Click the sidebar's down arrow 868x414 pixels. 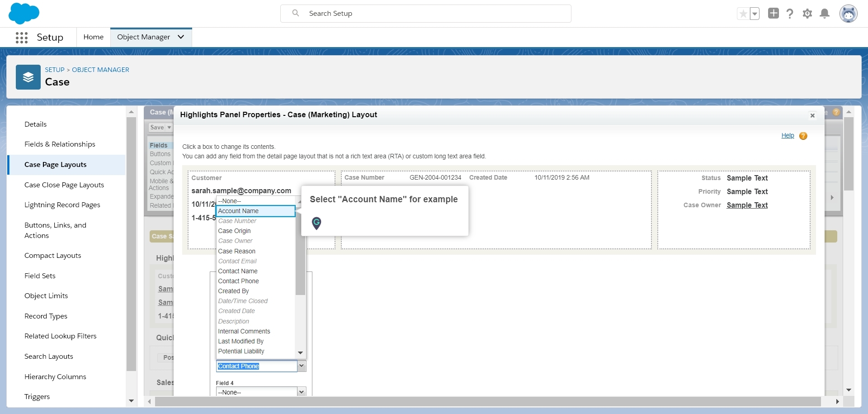(131, 401)
